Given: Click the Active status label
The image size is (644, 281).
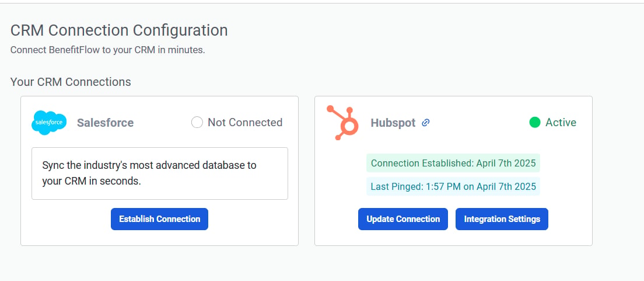Looking at the screenshot, I should 561,122.
